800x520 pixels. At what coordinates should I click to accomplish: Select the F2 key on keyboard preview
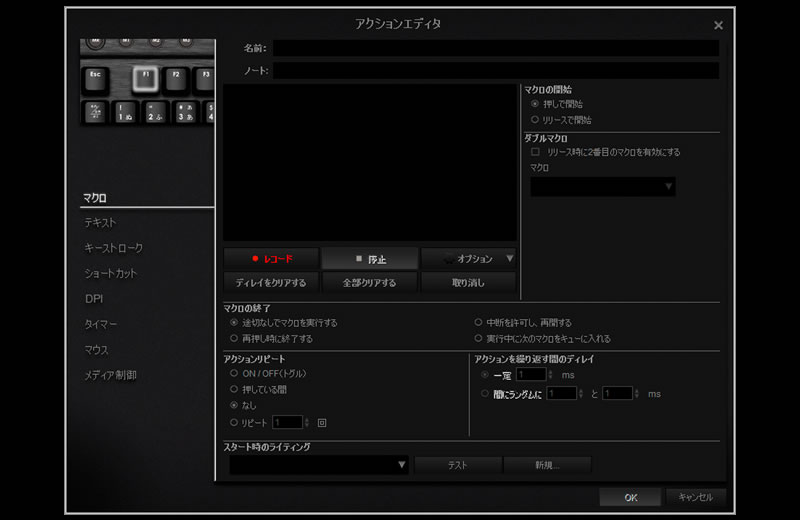(x=176, y=80)
